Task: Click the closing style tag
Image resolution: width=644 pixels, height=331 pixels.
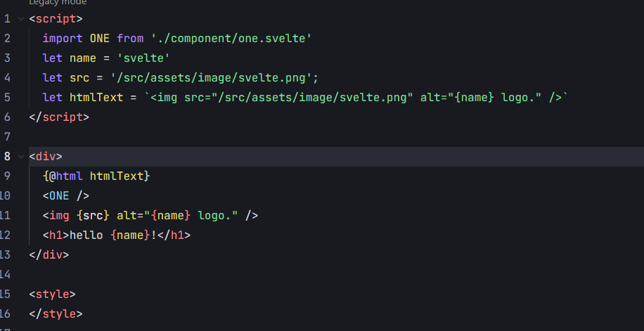Action: click(x=56, y=314)
